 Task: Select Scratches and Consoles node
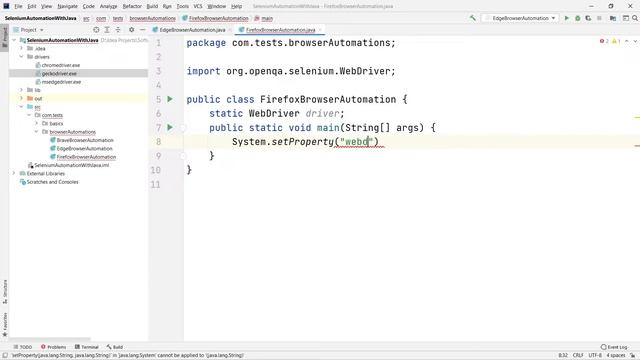pos(52,182)
